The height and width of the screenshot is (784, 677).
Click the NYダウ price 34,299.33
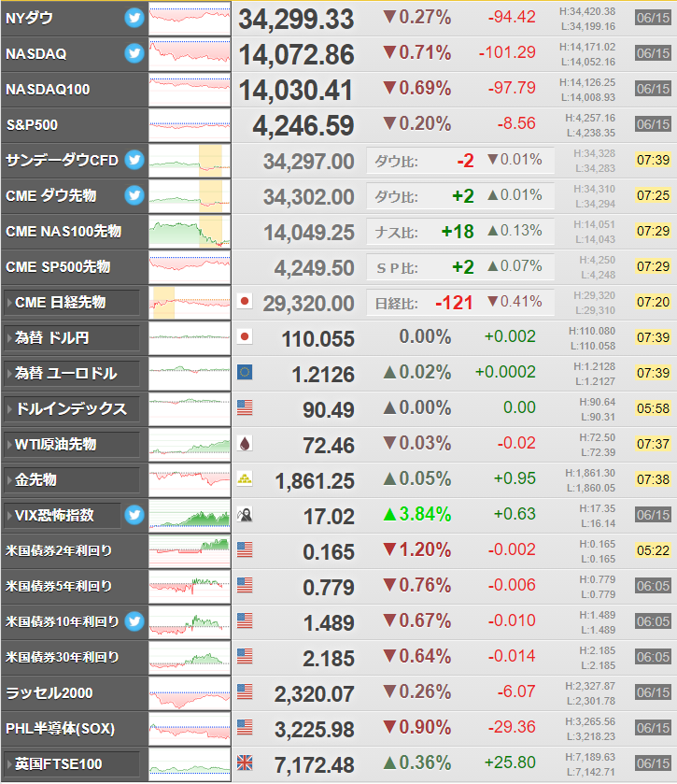296,19
